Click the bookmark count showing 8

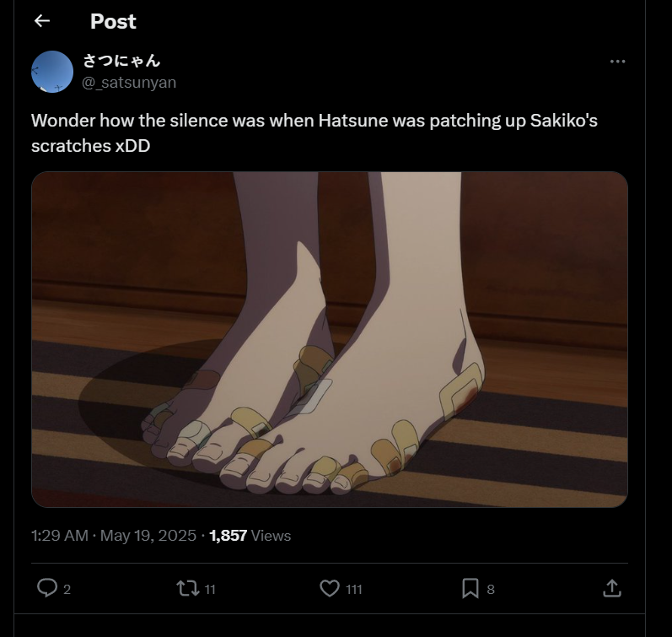point(491,590)
